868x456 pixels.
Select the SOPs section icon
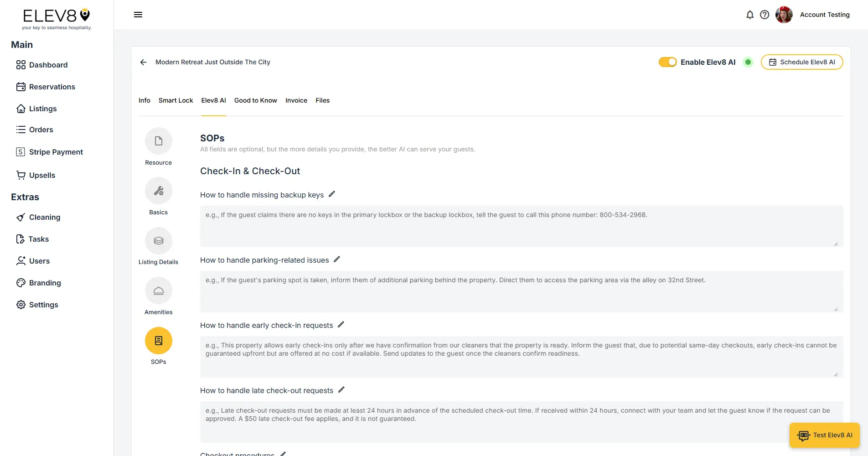[x=158, y=340]
